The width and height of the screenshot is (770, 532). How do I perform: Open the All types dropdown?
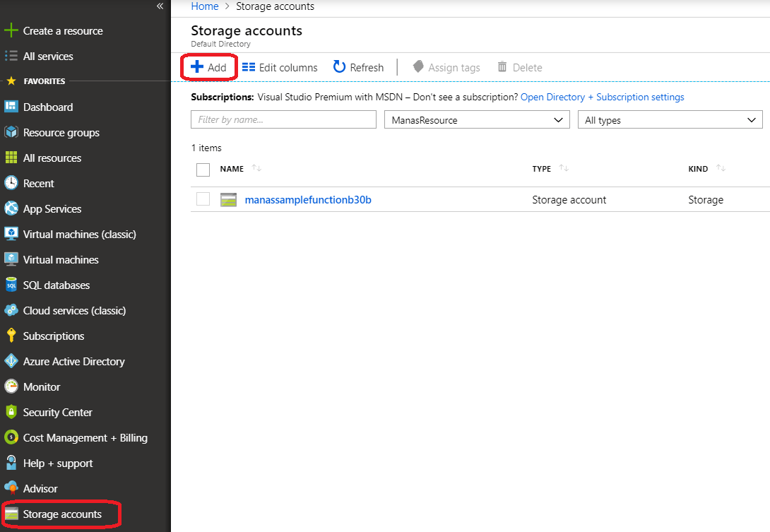[x=670, y=120]
